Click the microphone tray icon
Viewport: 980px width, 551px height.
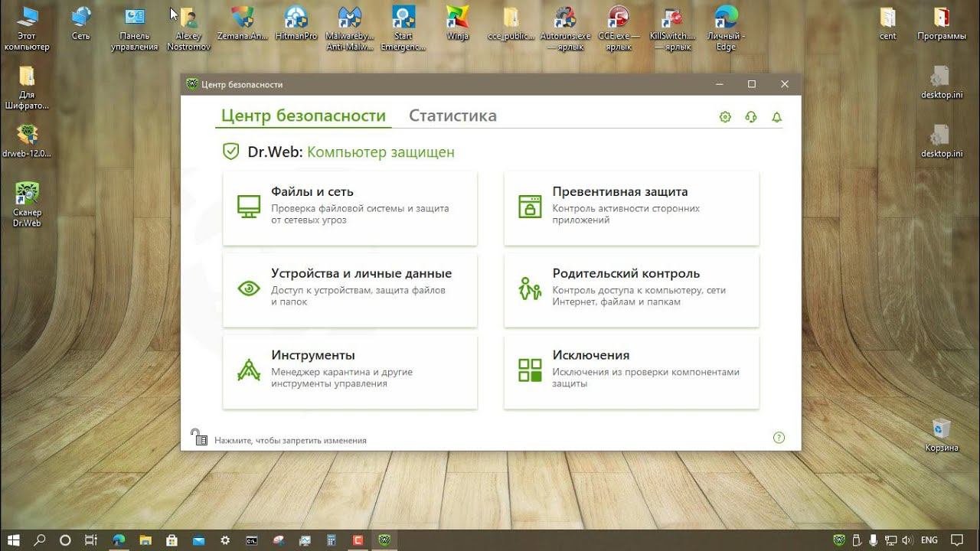pos(873,540)
